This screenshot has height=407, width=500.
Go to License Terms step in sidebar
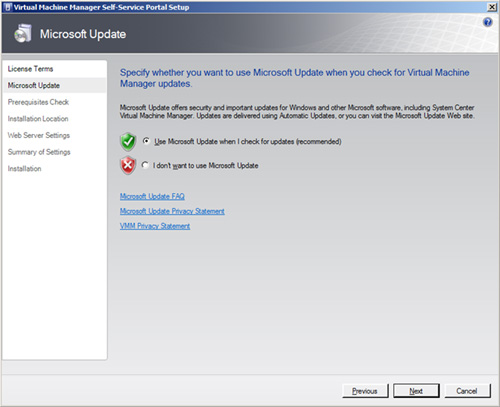[30, 69]
